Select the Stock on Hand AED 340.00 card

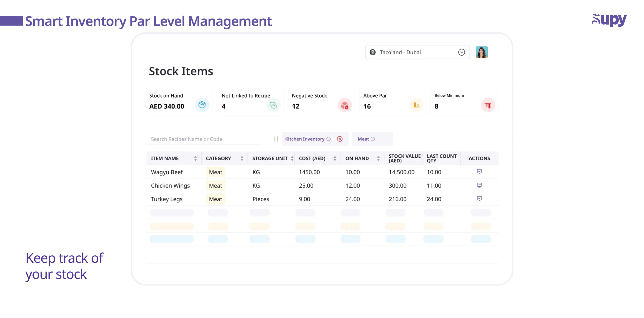179,101
